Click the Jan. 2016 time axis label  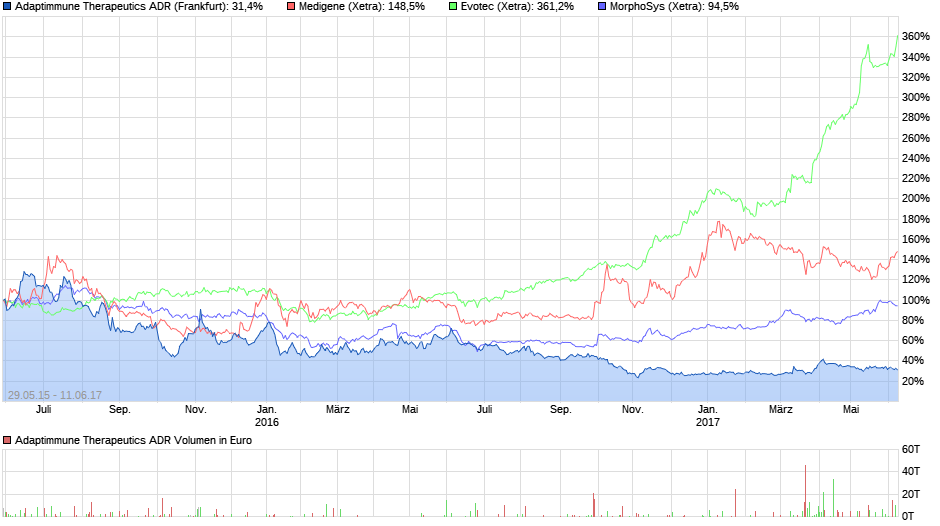[x=267, y=416]
